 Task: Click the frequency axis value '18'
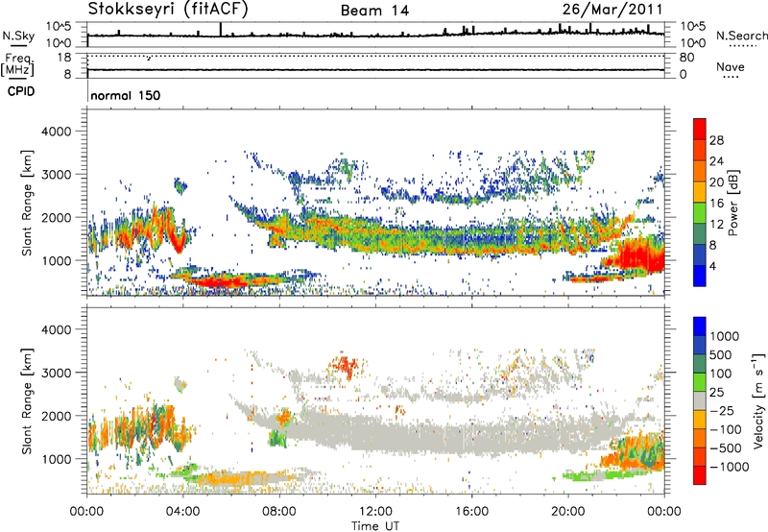[x=64, y=58]
